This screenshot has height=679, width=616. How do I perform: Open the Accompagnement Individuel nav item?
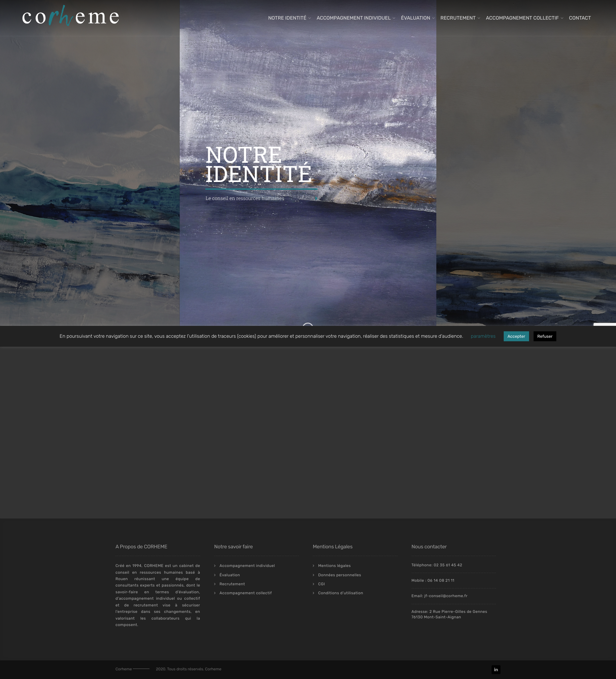point(354,18)
